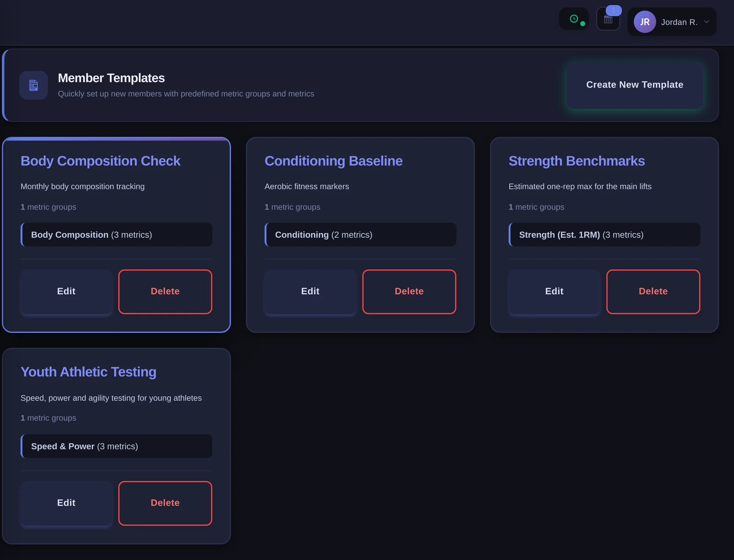Select the Strength (Est. 1RM) metric group
The width and height of the screenshot is (734, 560).
point(604,234)
